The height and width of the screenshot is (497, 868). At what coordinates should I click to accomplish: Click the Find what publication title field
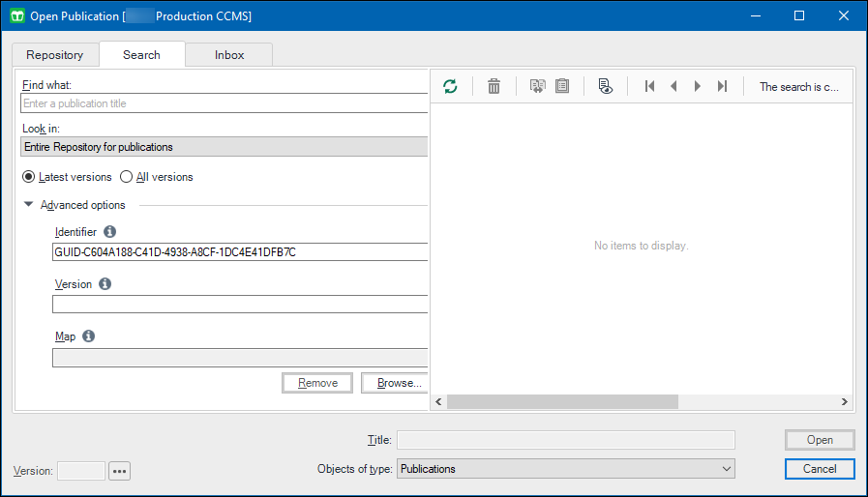point(224,103)
